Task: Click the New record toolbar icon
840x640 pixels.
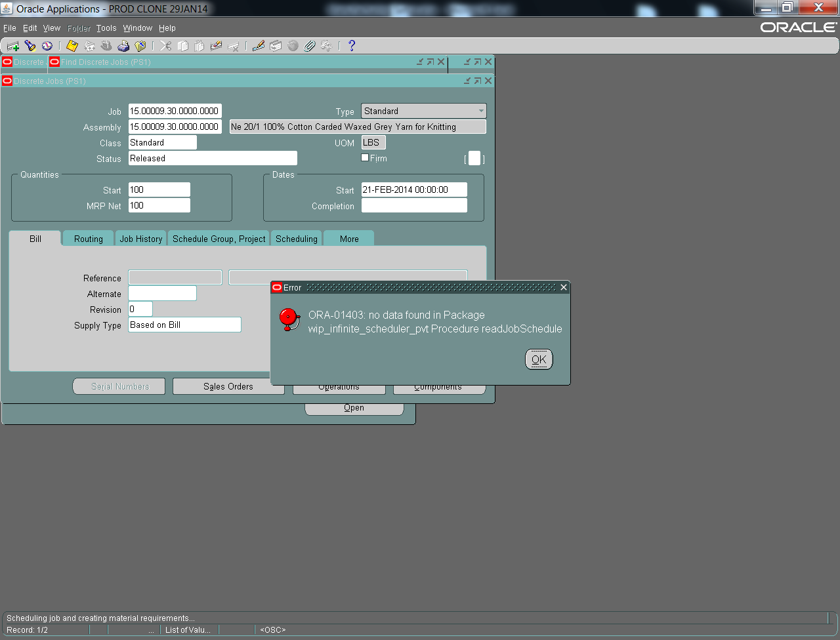Action: [x=13, y=46]
